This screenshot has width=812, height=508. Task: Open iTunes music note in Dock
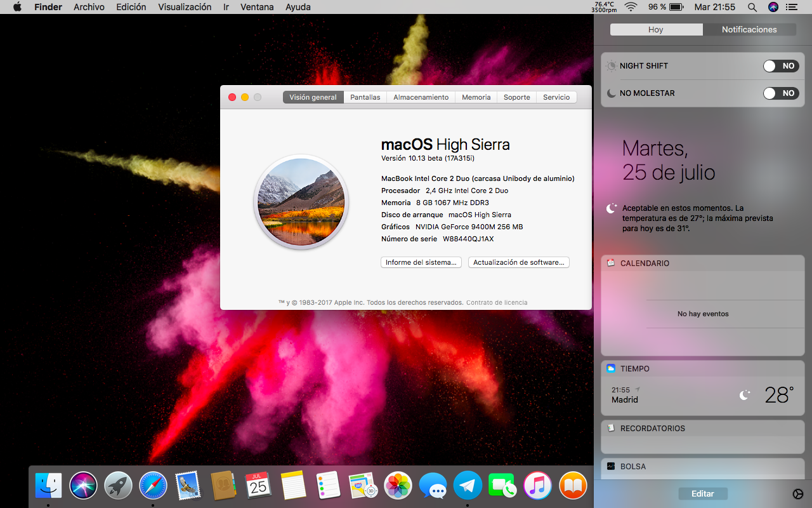(x=538, y=486)
